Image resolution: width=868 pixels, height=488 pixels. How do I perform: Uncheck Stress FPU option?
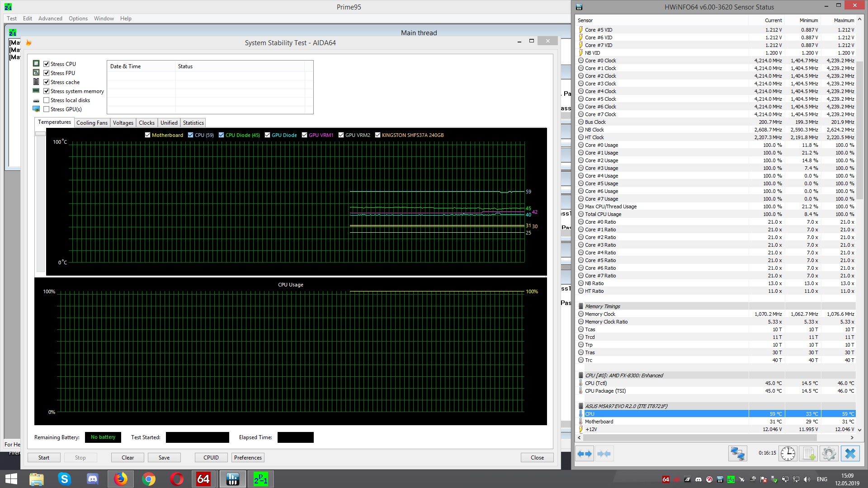click(x=47, y=73)
